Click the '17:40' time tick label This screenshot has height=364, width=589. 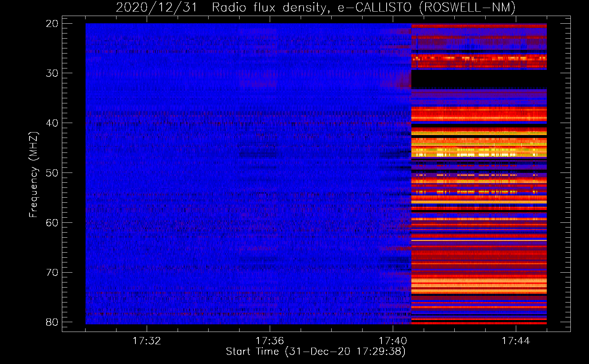click(x=393, y=341)
